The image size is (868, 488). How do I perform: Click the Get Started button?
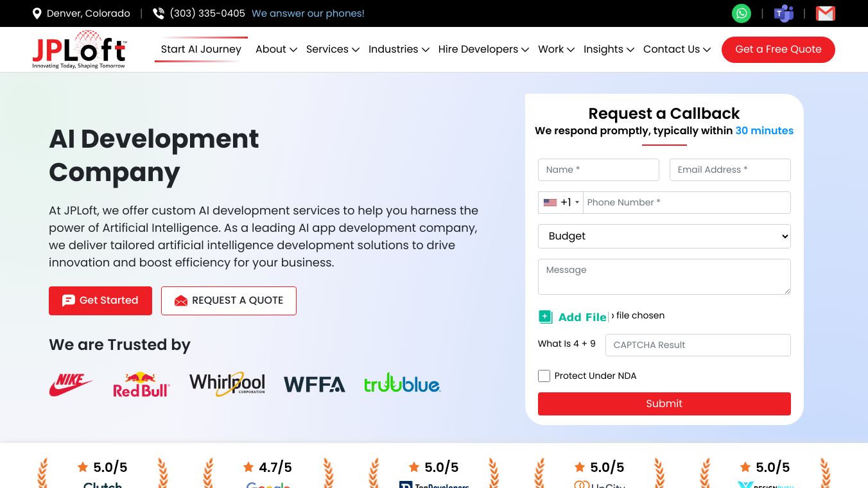[x=100, y=301]
